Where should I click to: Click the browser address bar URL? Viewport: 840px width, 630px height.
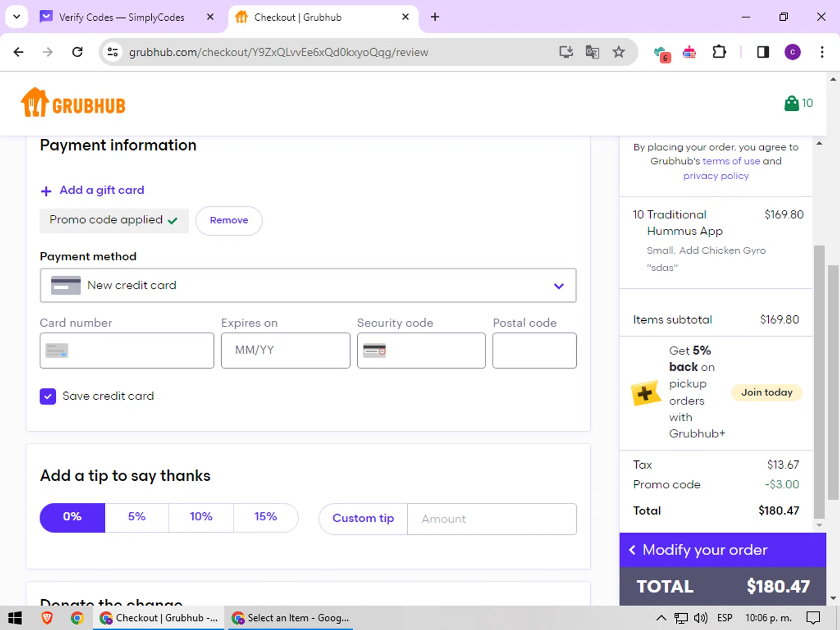pyautogui.click(x=278, y=52)
